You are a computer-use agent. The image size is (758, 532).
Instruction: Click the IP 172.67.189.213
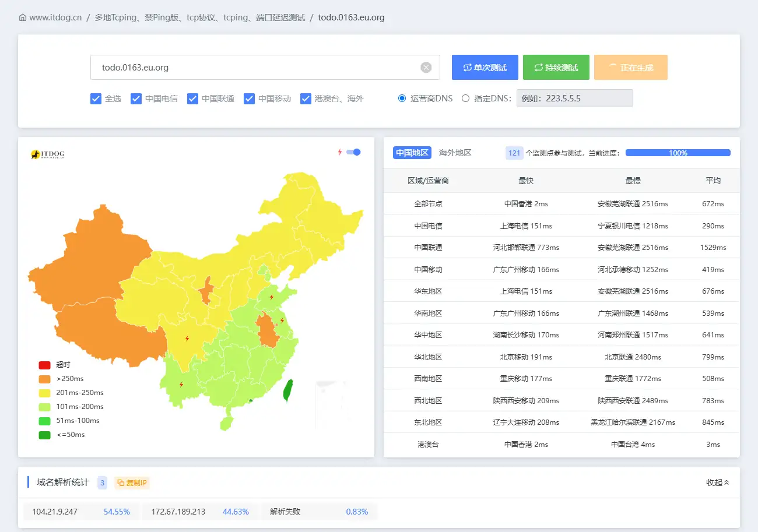[178, 512]
